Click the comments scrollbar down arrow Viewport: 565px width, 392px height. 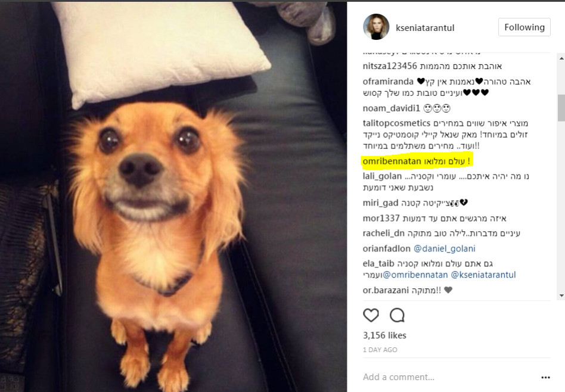click(x=561, y=296)
